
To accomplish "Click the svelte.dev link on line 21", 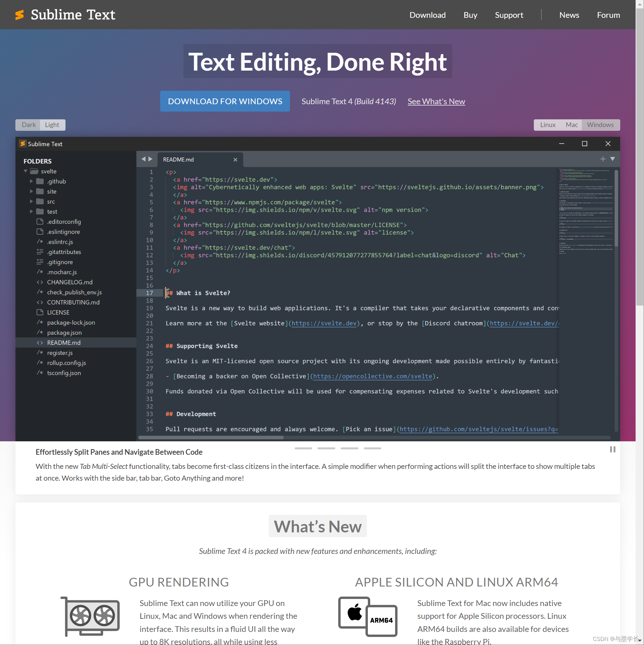I will pos(324,323).
